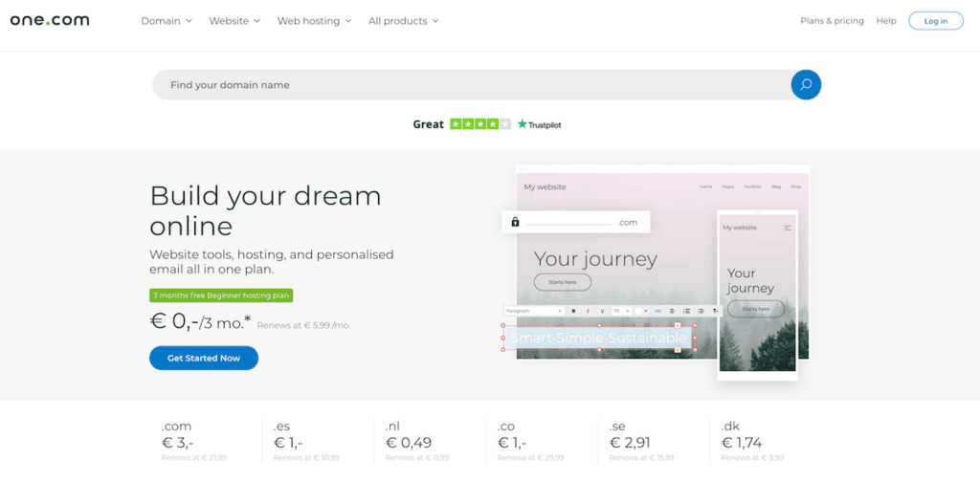Click the numbered list icon in illustrated toolbar
The image size is (980, 481).
687,311
